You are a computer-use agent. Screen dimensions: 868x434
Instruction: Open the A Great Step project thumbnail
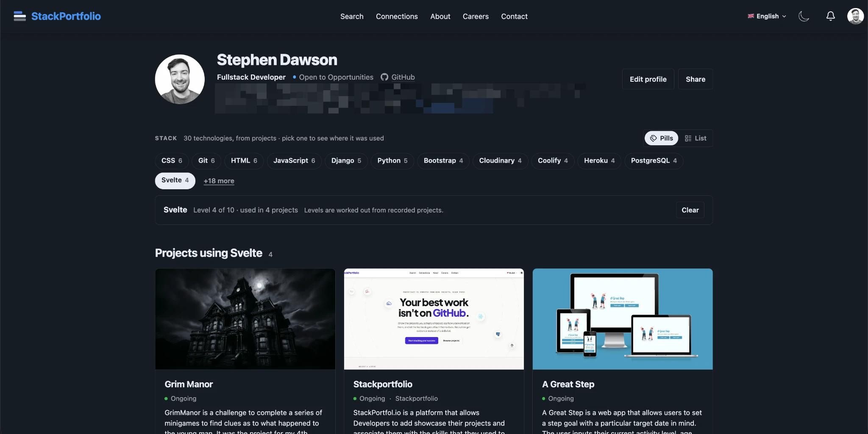(x=623, y=319)
